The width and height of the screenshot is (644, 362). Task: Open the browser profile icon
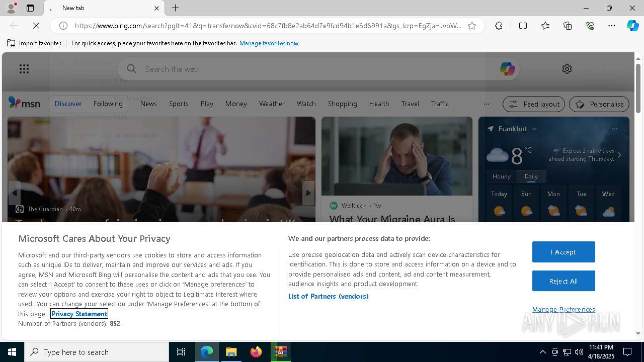11,8
